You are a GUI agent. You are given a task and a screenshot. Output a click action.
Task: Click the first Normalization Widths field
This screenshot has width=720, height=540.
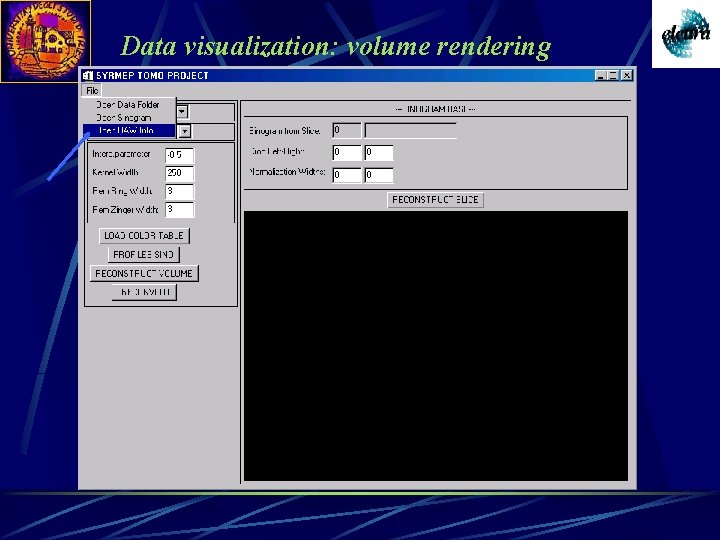(347, 174)
